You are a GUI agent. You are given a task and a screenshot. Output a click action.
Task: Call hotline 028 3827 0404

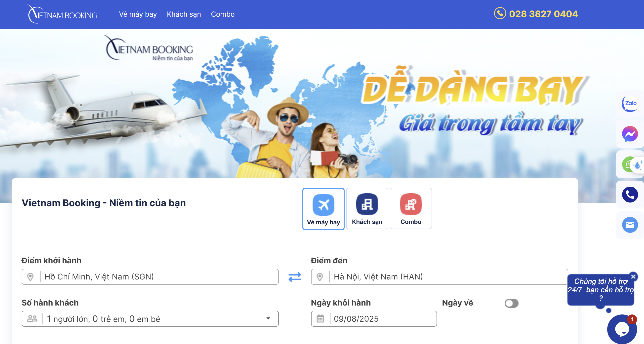(x=543, y=14)
